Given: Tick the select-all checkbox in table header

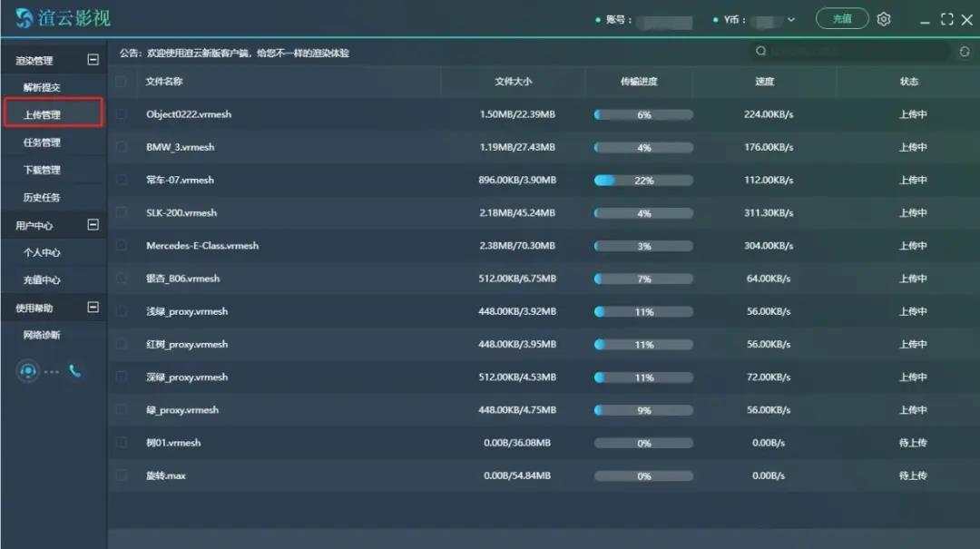Looking at the screenshot, I should [122, 82].
